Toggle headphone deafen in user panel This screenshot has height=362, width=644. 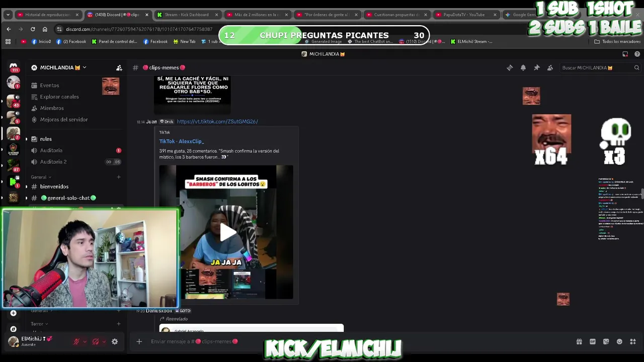coord(96,341)
